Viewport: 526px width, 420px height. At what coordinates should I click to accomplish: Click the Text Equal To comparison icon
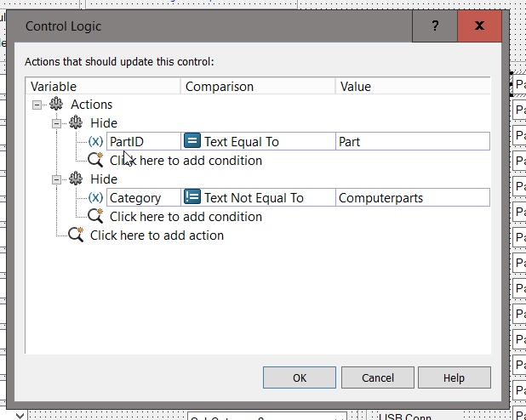click(x=192, y=141)
